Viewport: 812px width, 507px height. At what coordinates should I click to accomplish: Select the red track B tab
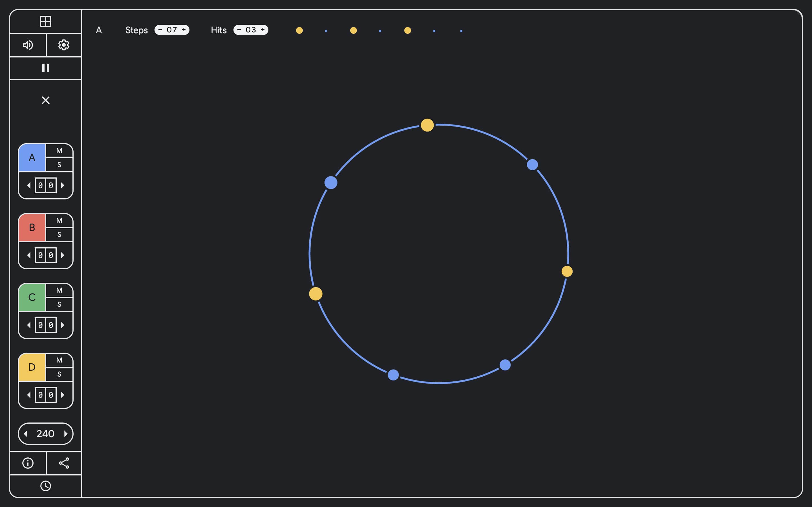pos(32,228)
